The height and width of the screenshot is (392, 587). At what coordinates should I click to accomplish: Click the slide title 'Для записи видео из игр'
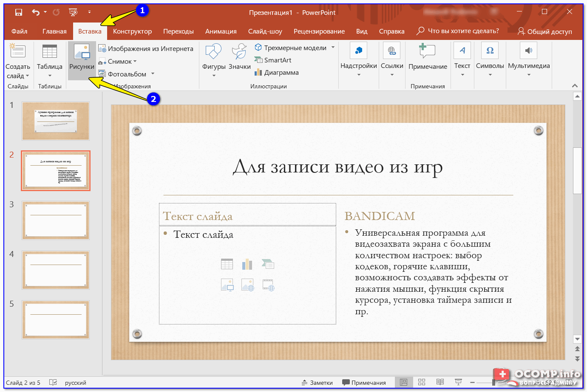click(x=338, y=167)
